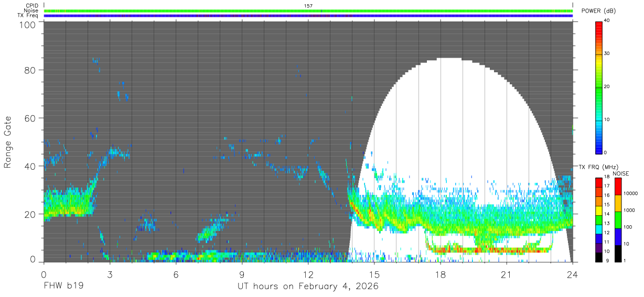644x297 pixels.
Task: Click the NOISE color scale bar
Action: [x=618, y=219]
